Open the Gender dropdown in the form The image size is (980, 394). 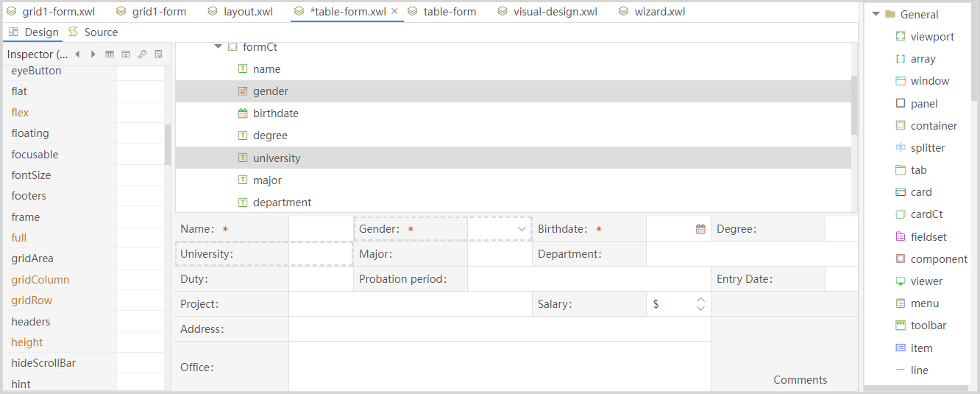522,229
